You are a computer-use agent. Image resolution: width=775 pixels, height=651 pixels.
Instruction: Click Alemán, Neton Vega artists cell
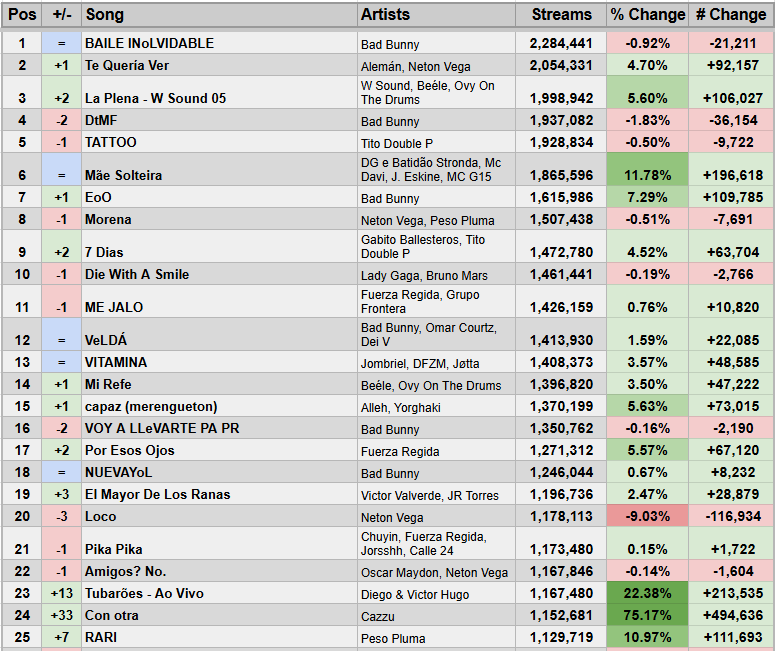[436, 65]
